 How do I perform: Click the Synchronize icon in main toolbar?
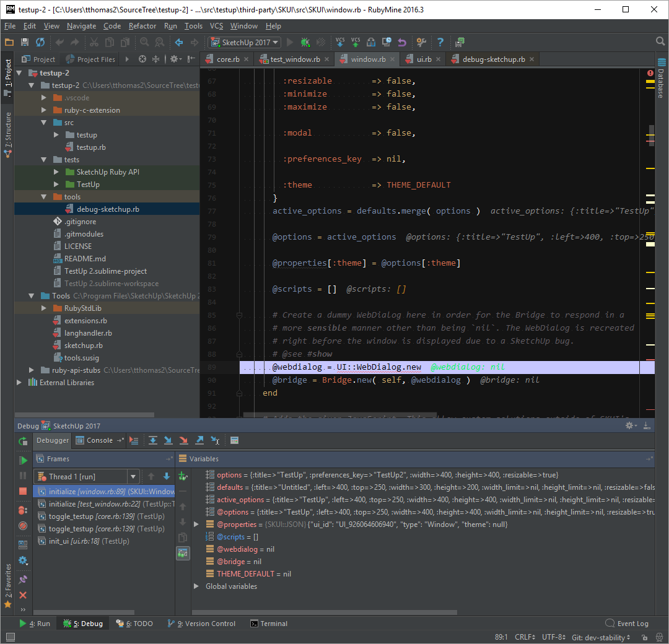40,42
